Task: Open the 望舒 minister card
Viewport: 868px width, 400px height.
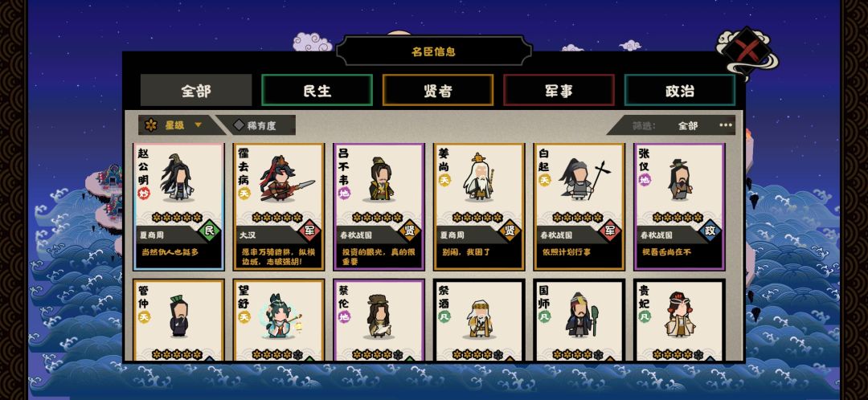Action: point(279,321)
